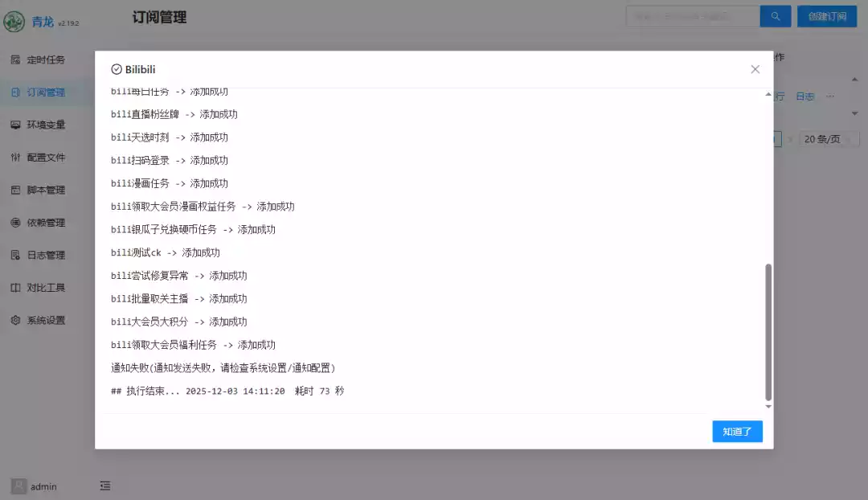This screenshot has height=500, width=868.
Task: Click the 配置文件 sliders icon
Action: pos(15,158)
